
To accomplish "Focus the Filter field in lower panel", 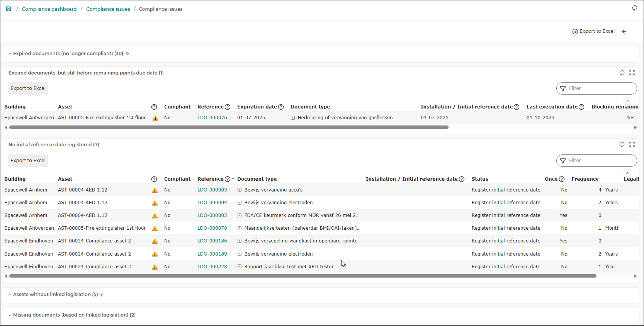I will tap(596, 161).
